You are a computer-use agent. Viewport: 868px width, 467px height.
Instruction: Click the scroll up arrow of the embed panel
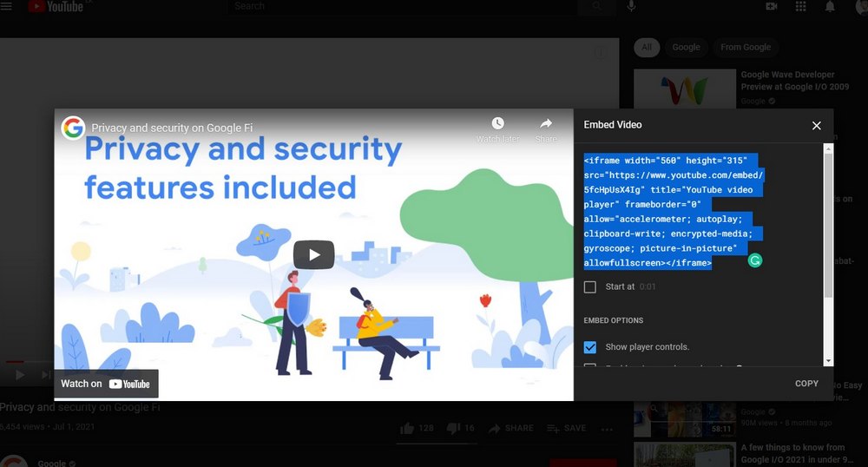[828, 148]
